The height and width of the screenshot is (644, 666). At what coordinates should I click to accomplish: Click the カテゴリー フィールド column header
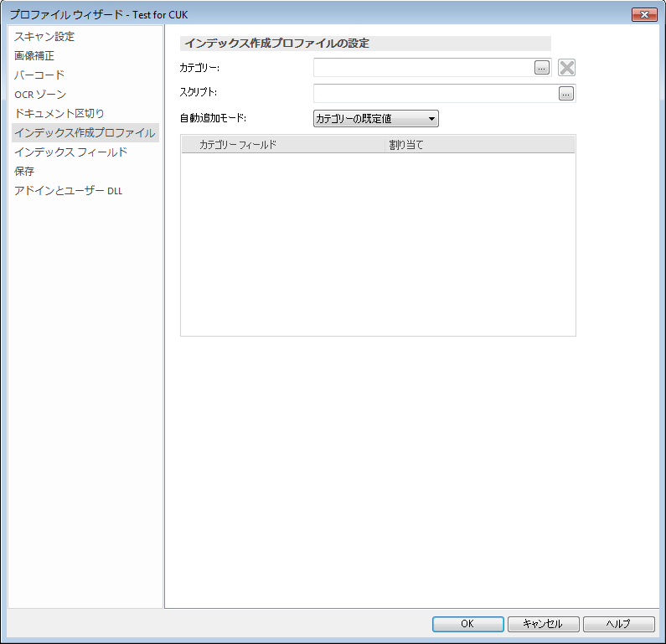pyautogui.click(x=283, y=145)
